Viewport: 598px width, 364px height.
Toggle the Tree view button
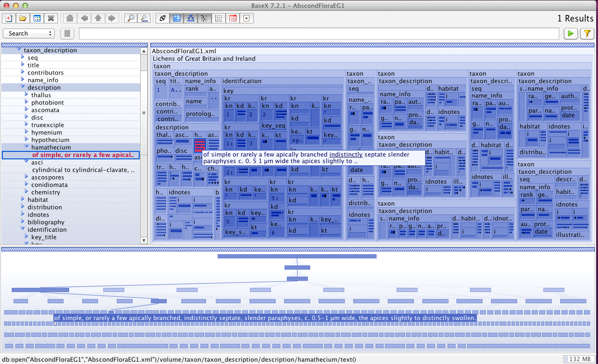pyautogui.click(x=191, y=19)
